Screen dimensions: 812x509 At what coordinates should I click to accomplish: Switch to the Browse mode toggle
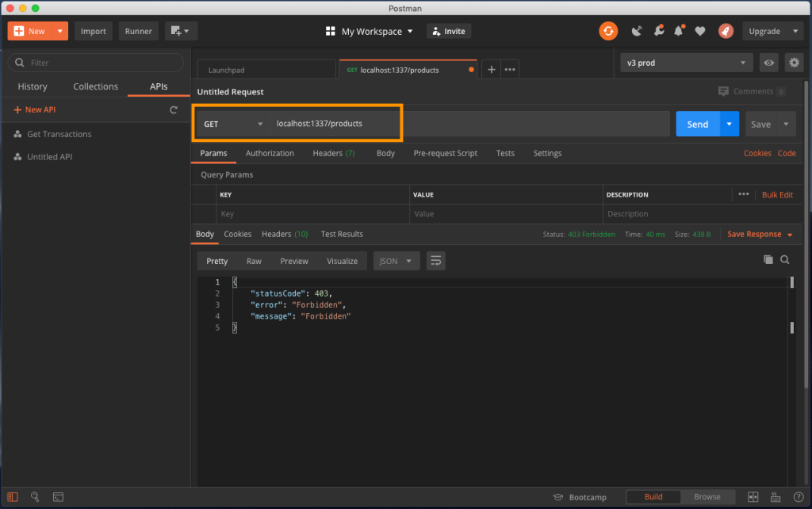point(707,496)
